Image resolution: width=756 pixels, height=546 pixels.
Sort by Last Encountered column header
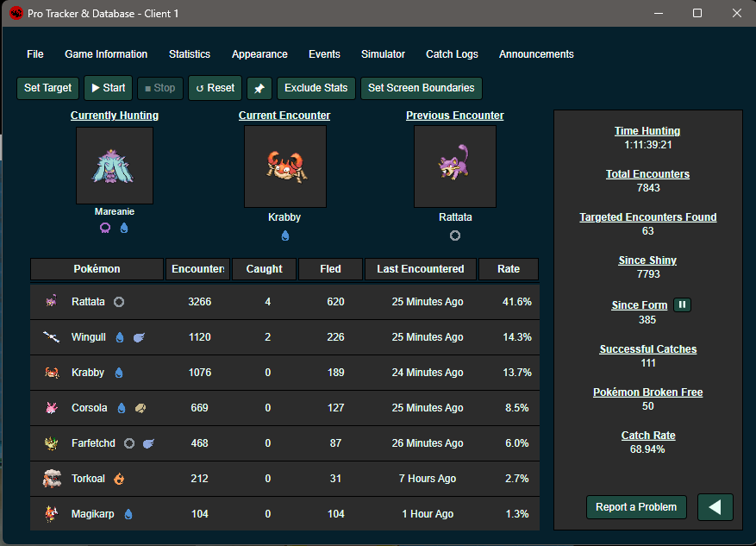point(421,269)
